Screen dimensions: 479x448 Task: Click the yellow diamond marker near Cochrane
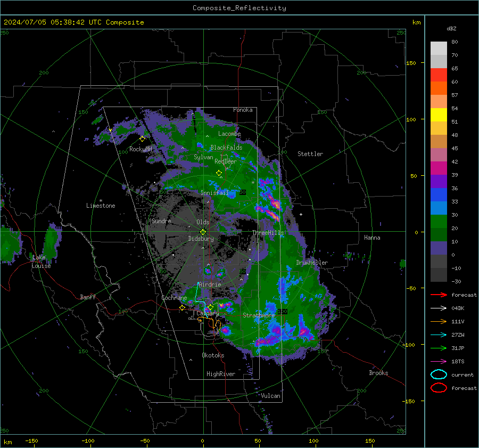point(182,308)
